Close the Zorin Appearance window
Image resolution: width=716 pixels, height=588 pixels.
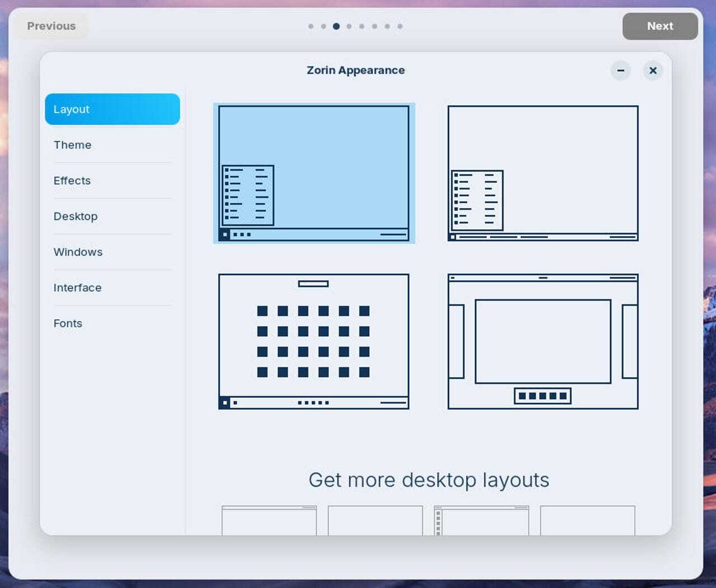coord(653,70)
